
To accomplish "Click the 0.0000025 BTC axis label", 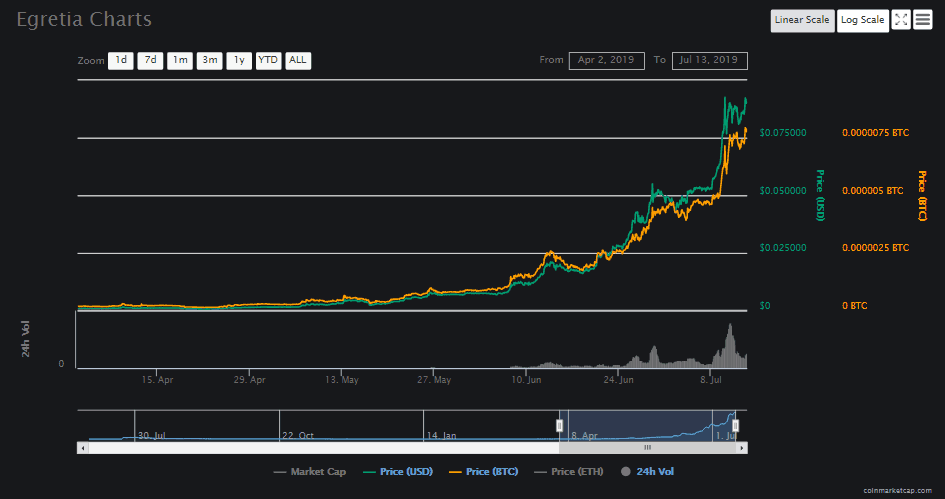I will [x=876, y=248].
